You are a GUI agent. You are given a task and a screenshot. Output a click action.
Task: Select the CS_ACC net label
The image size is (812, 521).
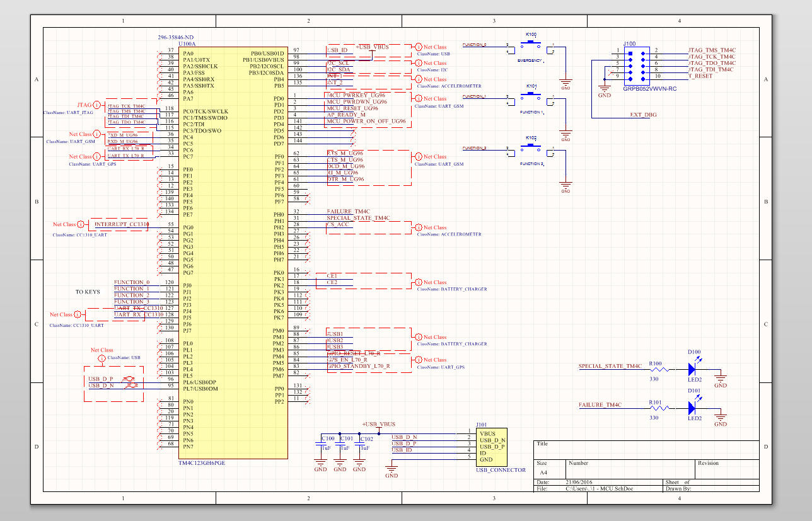tap(338, 225)
